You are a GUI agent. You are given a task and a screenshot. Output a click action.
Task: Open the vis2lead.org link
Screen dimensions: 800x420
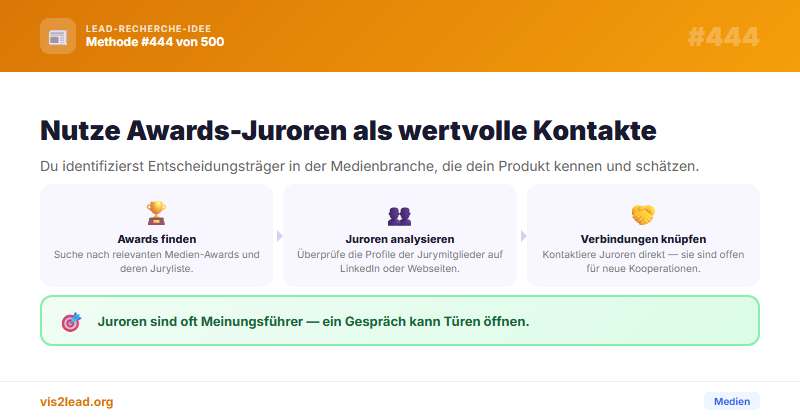77,402
